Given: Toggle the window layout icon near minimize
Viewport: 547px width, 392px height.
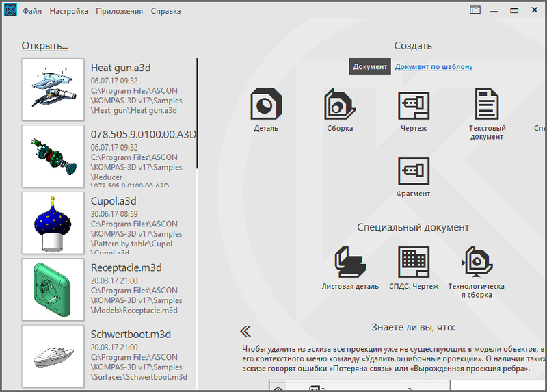Looking at the screenshot, I should [475, 10].
